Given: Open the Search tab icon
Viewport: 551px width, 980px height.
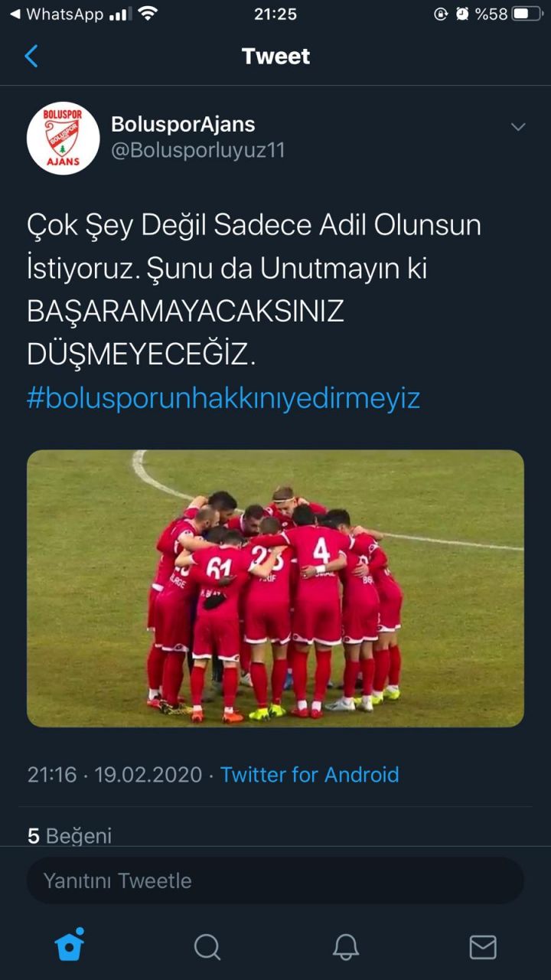Looking at the screenshot, I should point(207,947).
